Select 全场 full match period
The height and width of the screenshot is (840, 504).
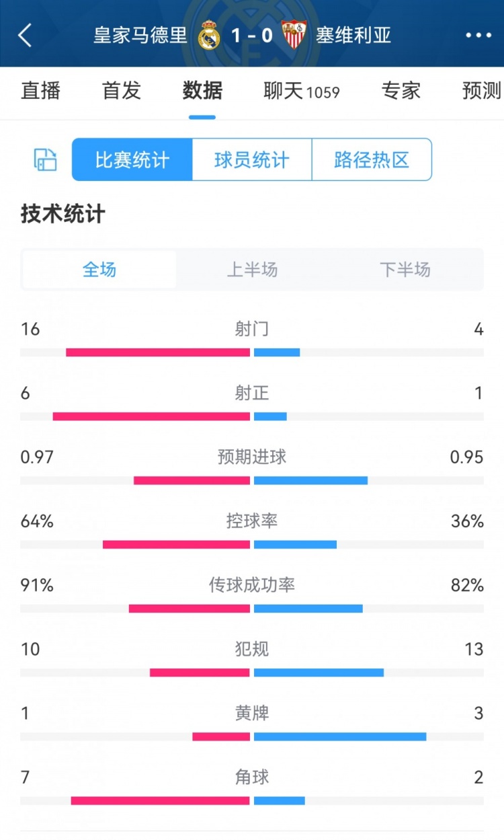pos(99,270)
